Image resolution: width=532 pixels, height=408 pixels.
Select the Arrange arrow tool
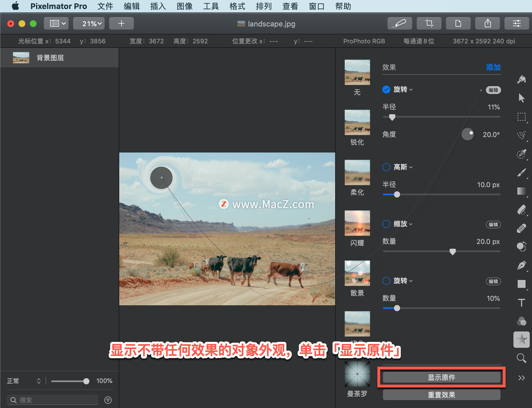click(521, 98)
